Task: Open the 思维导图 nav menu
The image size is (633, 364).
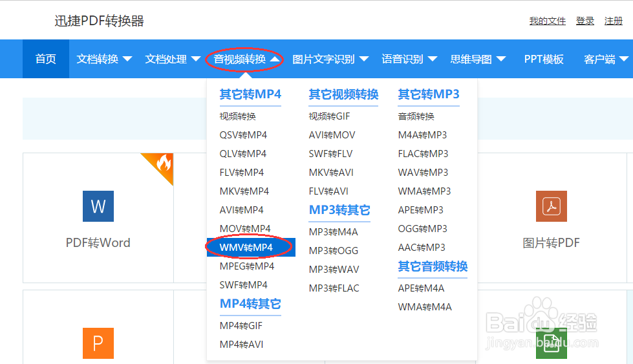Action: (x=471, y=59)
